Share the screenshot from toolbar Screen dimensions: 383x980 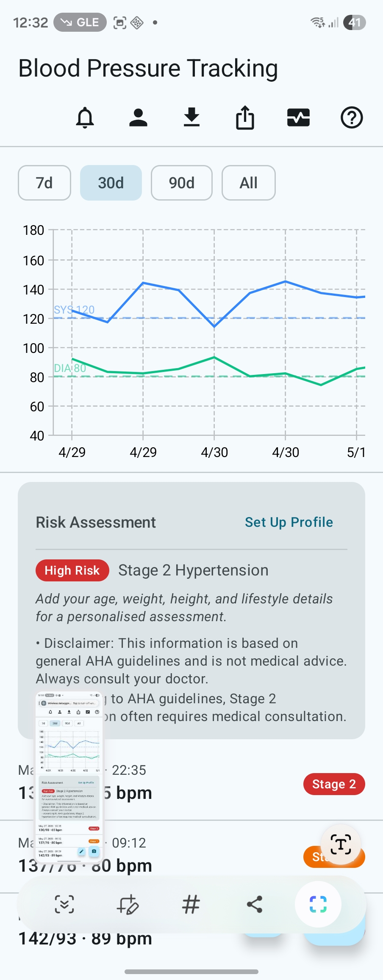(255, 904)
